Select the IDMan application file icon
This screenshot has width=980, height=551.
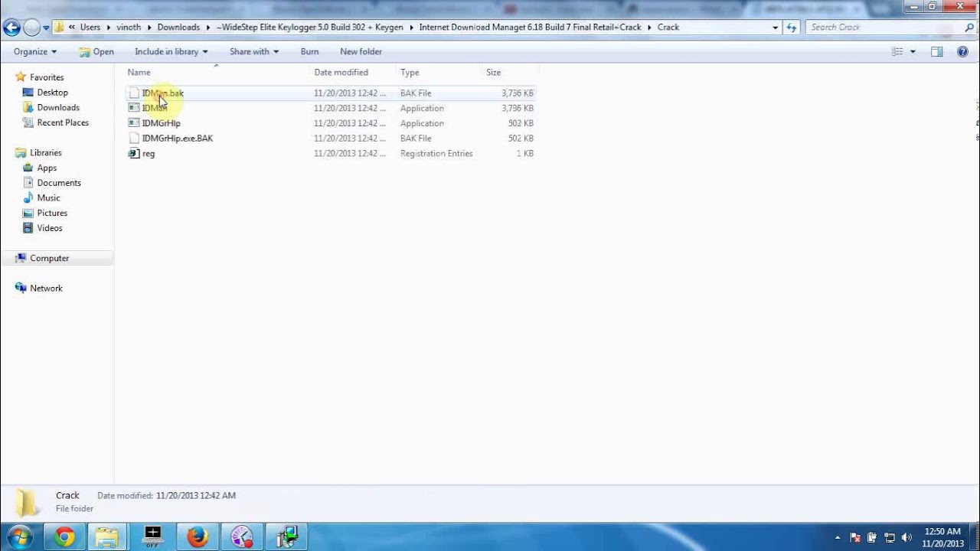tap(134, 108)
